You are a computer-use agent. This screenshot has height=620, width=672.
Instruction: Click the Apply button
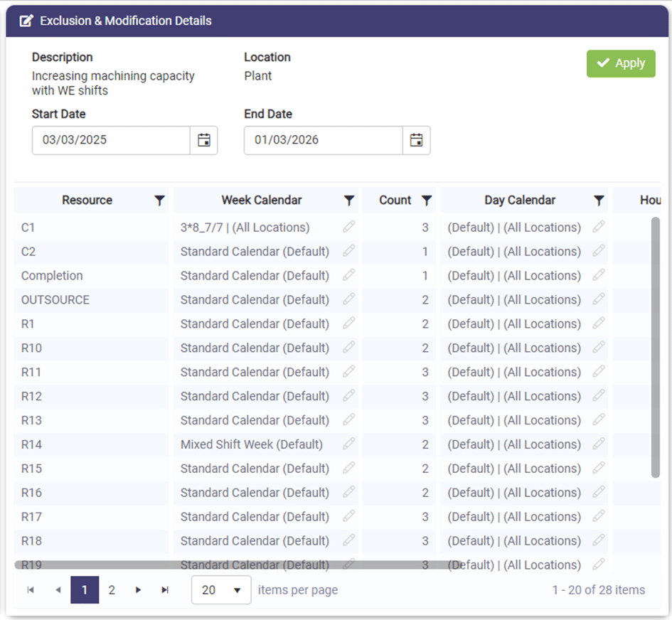point(621,63)
